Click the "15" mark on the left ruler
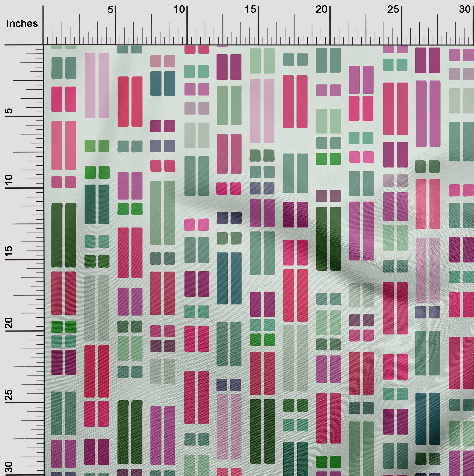This screenshot has width=474, height=476. [9, 251]
